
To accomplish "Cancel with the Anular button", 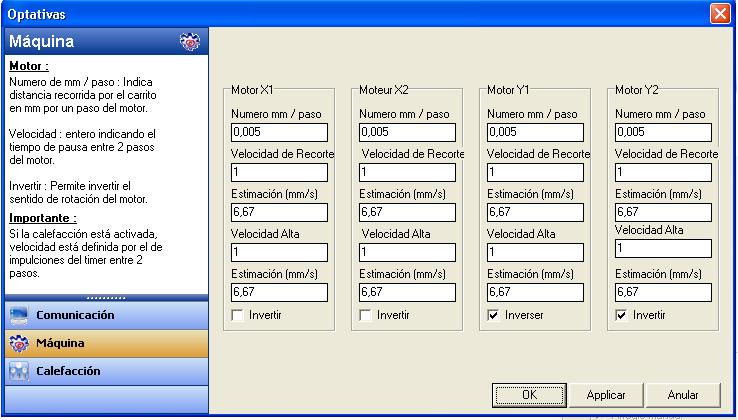I will [x=683, y=395].
